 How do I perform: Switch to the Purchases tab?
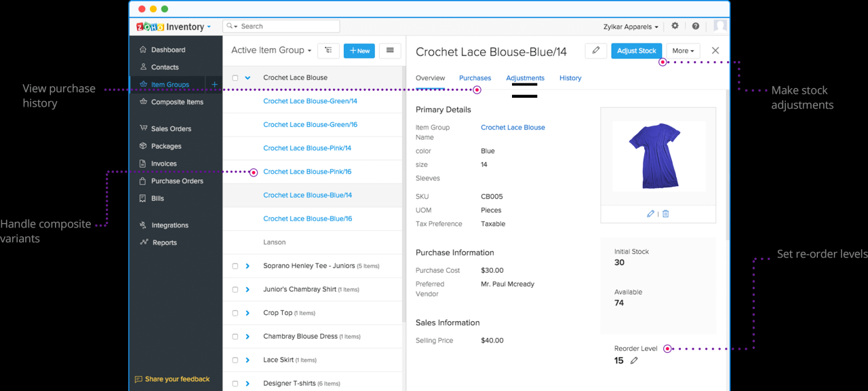pos(475,78)
